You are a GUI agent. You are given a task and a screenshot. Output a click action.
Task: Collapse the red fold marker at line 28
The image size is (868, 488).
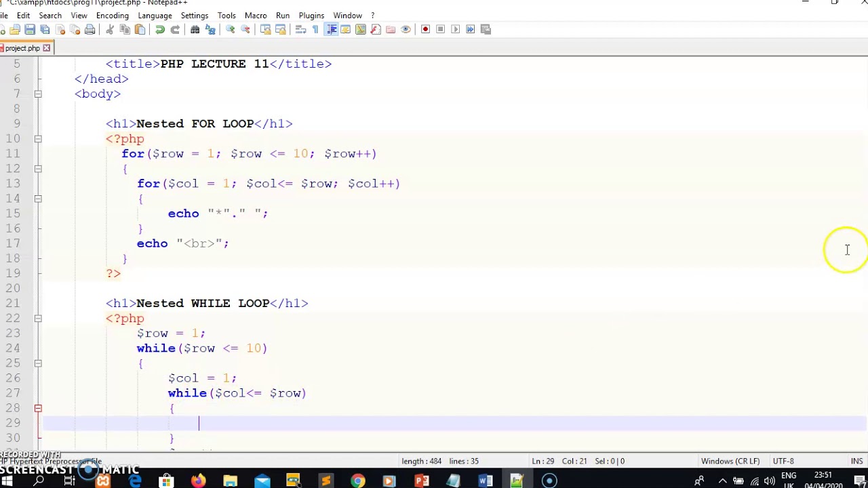(38, 408)
